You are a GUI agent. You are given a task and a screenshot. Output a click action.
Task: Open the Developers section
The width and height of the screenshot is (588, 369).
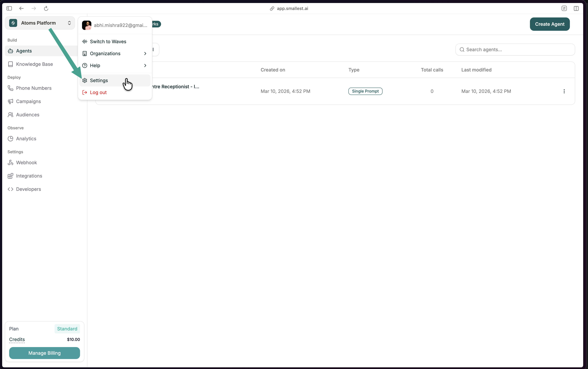pos(28,189)
